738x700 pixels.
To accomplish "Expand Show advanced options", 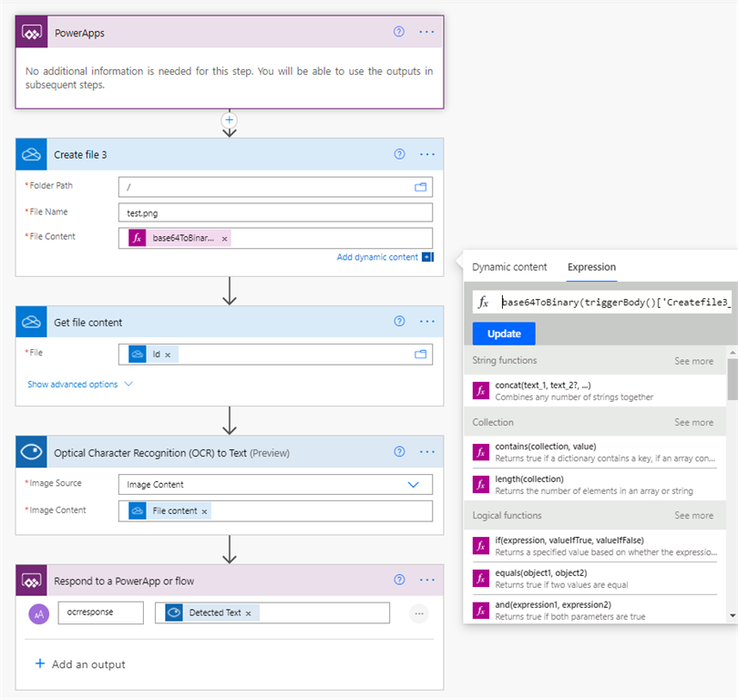I will pos(80,385).
